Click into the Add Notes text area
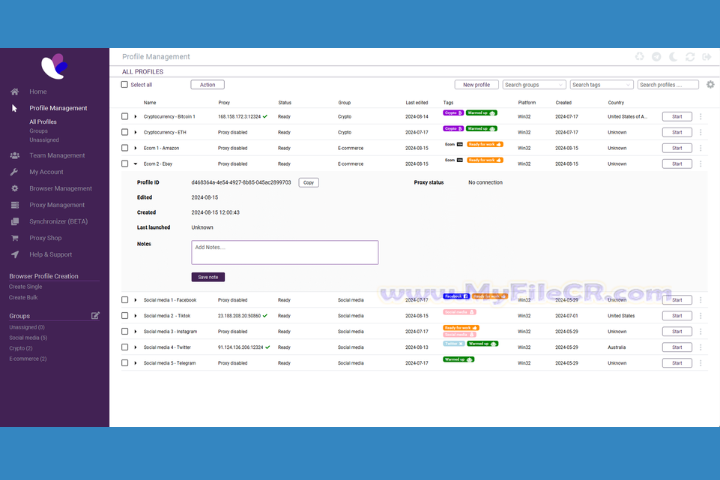The image size is (720, 480). coord(285,252)
